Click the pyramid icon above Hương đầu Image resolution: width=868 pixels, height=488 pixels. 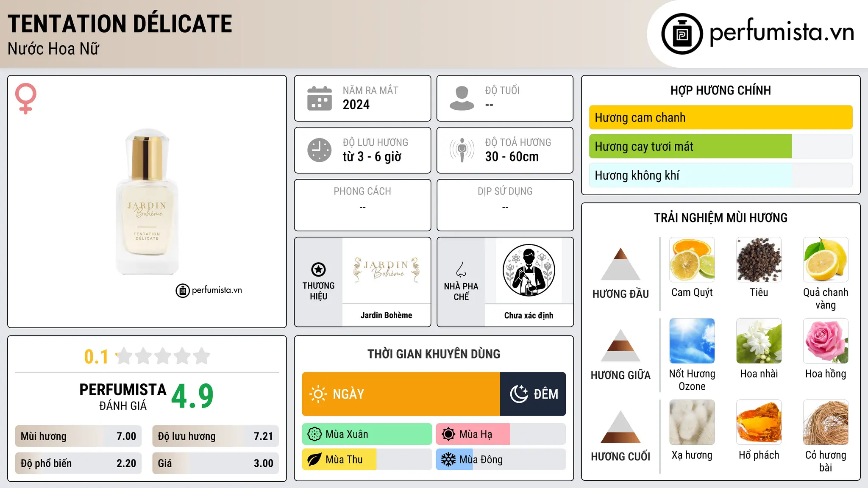click(620, 264)
